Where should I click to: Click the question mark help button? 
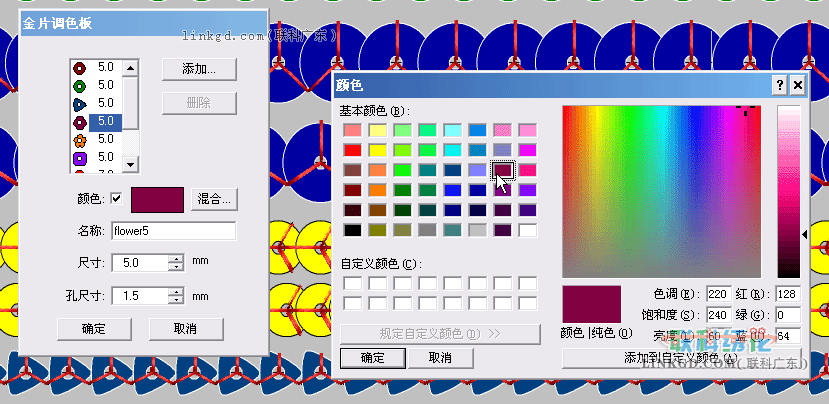(x=779, y=86)
